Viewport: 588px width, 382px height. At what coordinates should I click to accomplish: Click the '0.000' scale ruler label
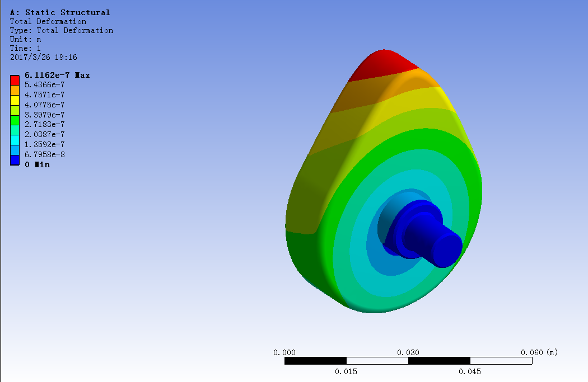[284, 352]
